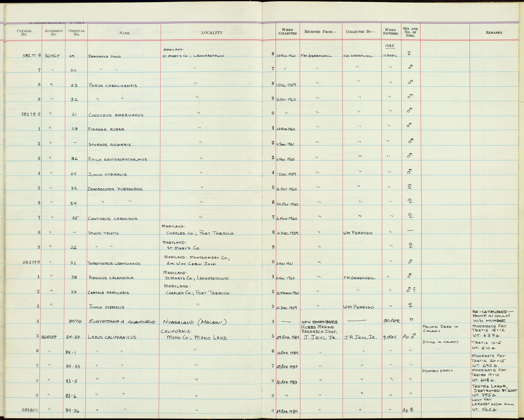This screenshot has height=420, width=524.
Task: Click the 'Catalog No.' column header
Action: (x=24, y=33)
